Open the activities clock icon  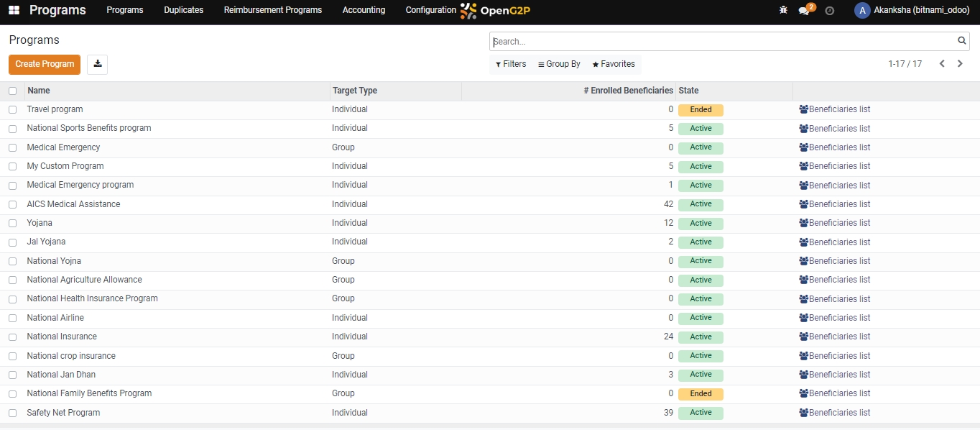pyautogui.click(x=830, y=11)
